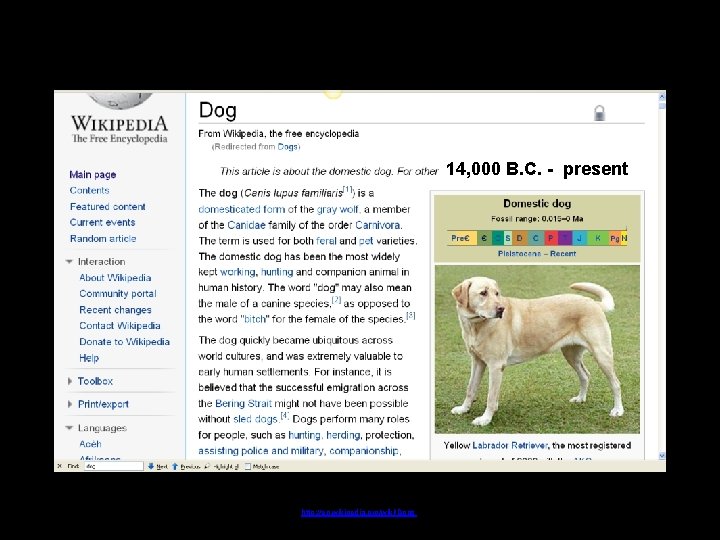Viewport: 720px width, 540px height.
Task: Open Current events in sidebar
Action: click(x=102, y=222)
